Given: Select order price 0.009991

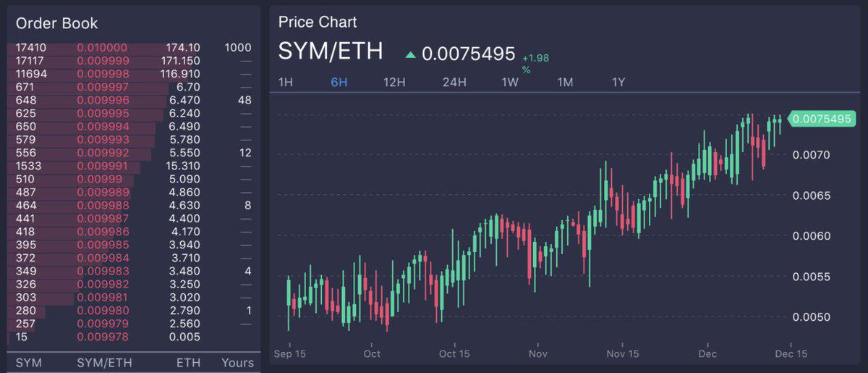Looking at the screenshot, I should [102, 166].
